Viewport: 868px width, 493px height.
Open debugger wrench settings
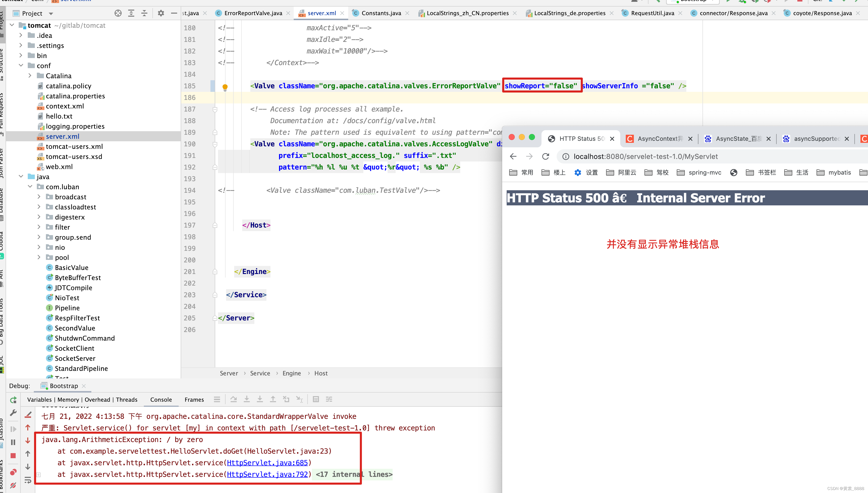tap(13, 413)
